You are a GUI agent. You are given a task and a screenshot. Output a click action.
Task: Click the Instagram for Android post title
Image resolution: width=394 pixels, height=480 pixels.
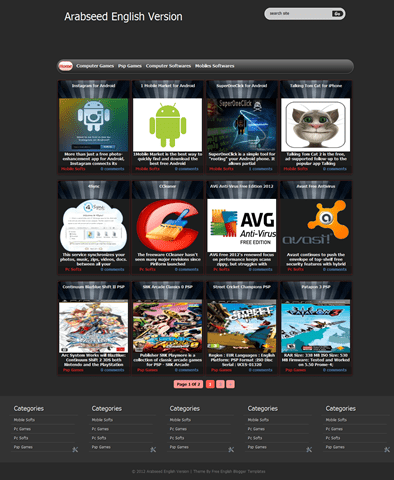(x=94, y=86)
